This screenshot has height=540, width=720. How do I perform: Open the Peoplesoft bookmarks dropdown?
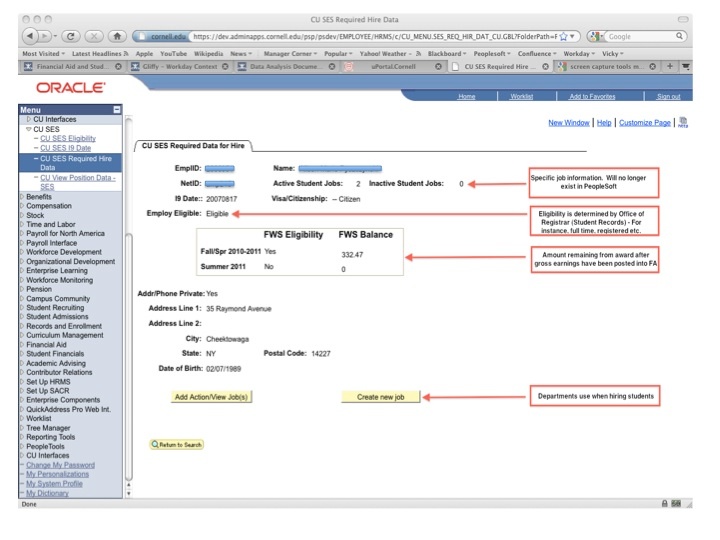coord(492,54)
